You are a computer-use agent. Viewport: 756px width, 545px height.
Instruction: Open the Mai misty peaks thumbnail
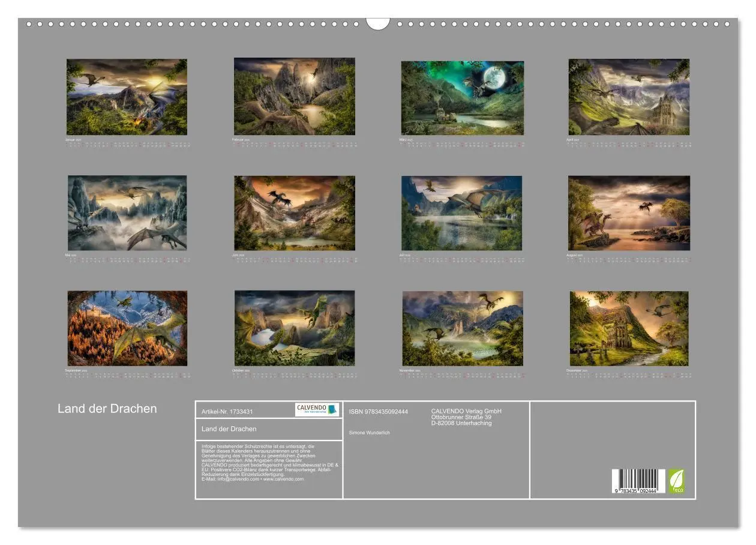coord(127,213)
